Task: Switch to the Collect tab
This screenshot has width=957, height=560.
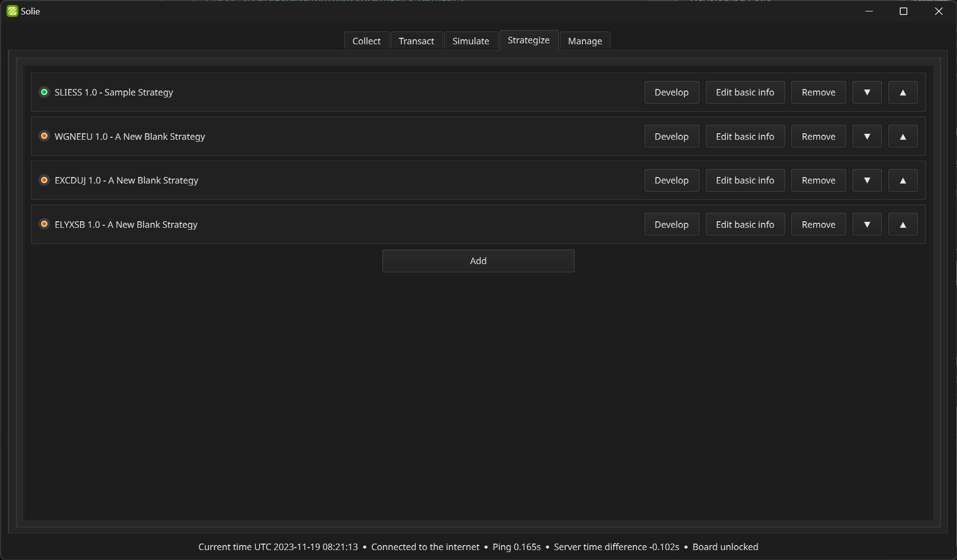Action: click(366, 41)
